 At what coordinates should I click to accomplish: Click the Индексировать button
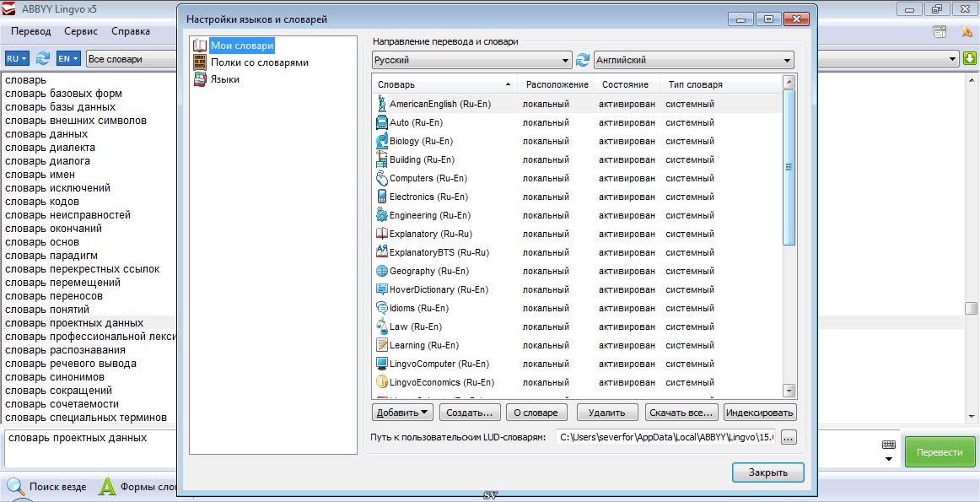pos(760,413)
